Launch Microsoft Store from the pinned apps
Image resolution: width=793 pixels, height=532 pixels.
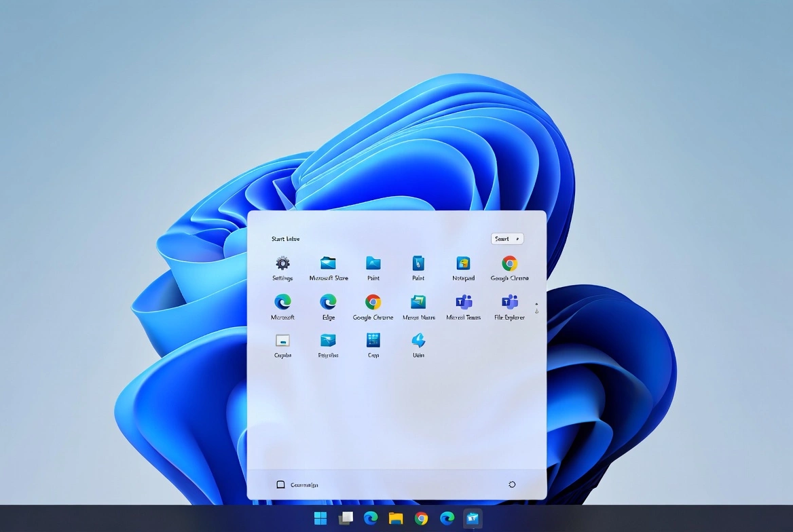pos(328,265)
